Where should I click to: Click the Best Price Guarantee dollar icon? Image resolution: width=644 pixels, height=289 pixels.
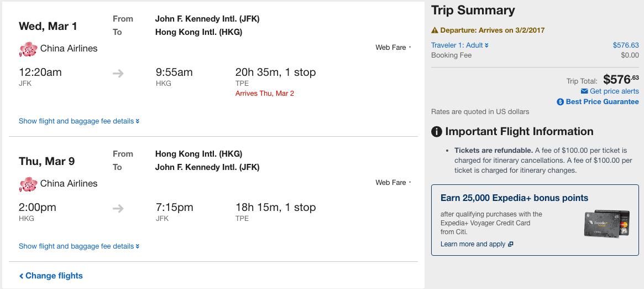click(x=560, y=102)
